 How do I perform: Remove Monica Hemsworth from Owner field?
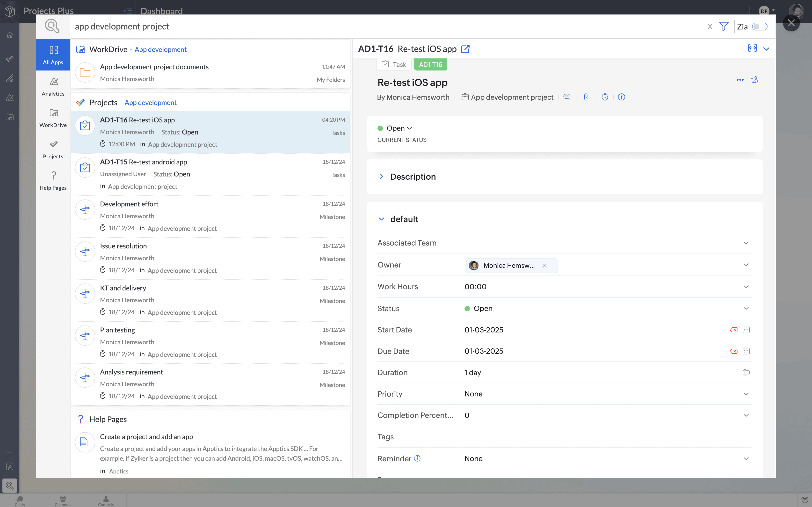pos(544,266)
